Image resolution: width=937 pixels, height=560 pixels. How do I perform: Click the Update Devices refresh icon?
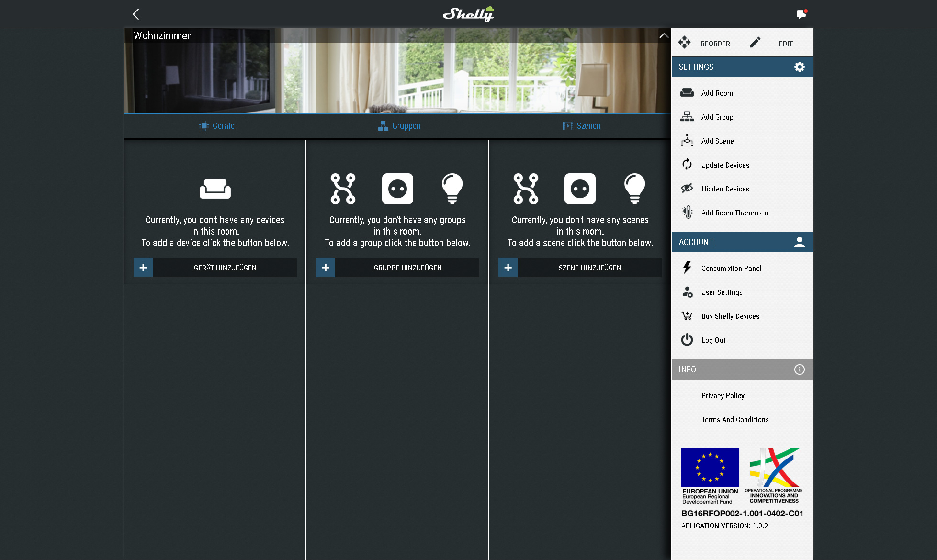click(x=687, y=164)
